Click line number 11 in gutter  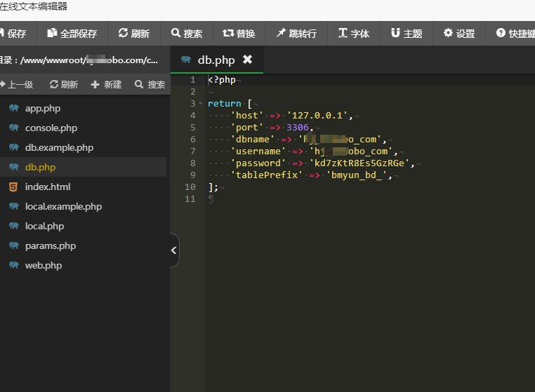pyautogui.click(x=190, y=199)
